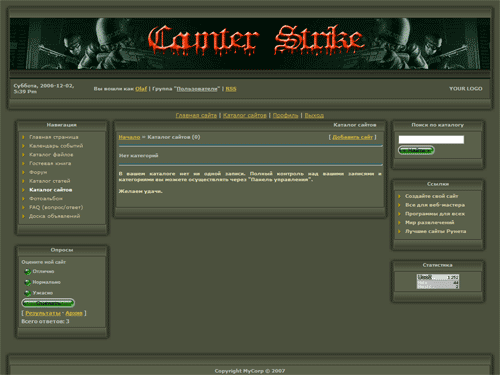This screenshot has height=375, width=500.
Task: Open Создайте свой сайт in links panel
Action: pos(431,196)
